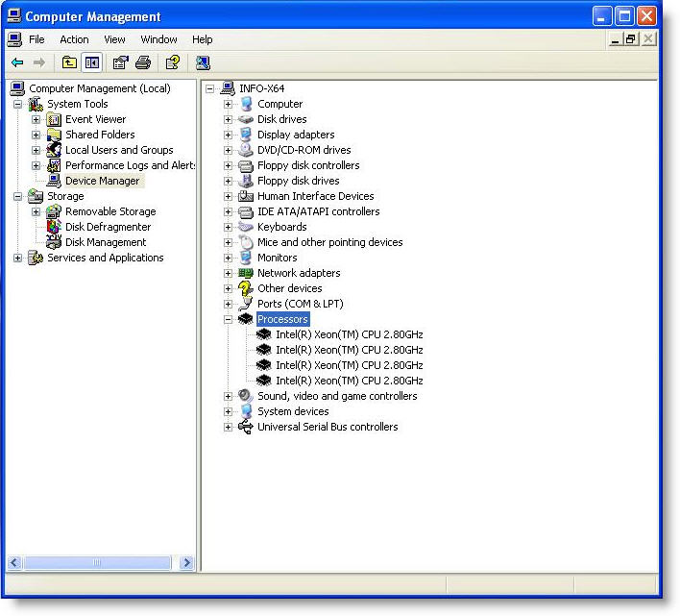Image resolution: width=680 pixels, height=616 pixels.
Task: Click the Other devices question mark icon
Action: point(246,288)
